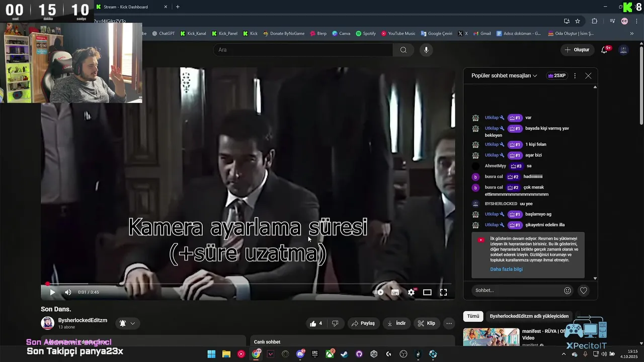Image resolution: width=644 pixels, height=362 pixels.
Task: Open Popüler sohbet mesajları dropdown
Action: point(504,75)
